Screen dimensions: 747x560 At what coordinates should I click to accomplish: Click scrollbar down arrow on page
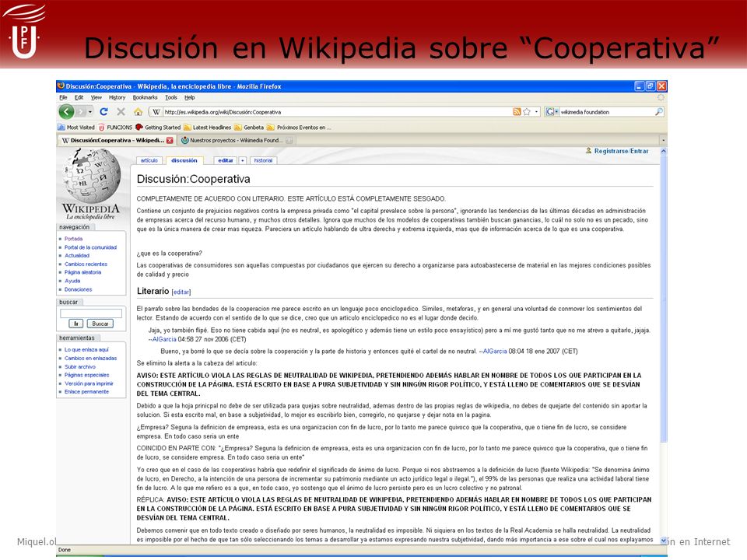pyautogui.click(x=663, y=541)
